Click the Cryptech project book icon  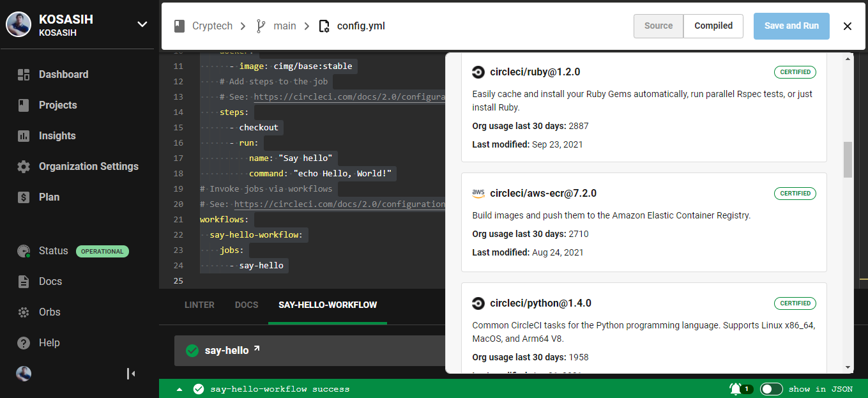[179, 26]
